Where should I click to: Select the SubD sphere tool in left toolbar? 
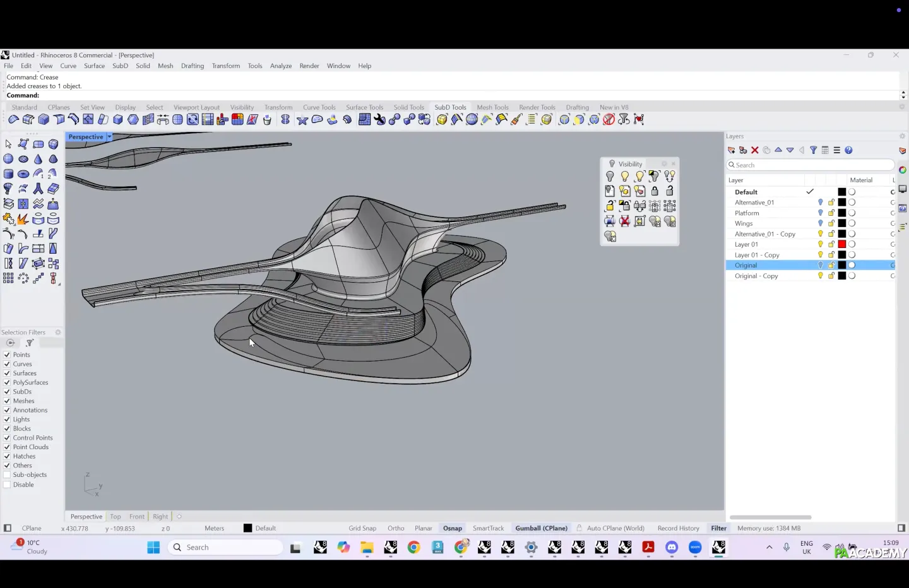pyautogui.click(x=8, y=159)
